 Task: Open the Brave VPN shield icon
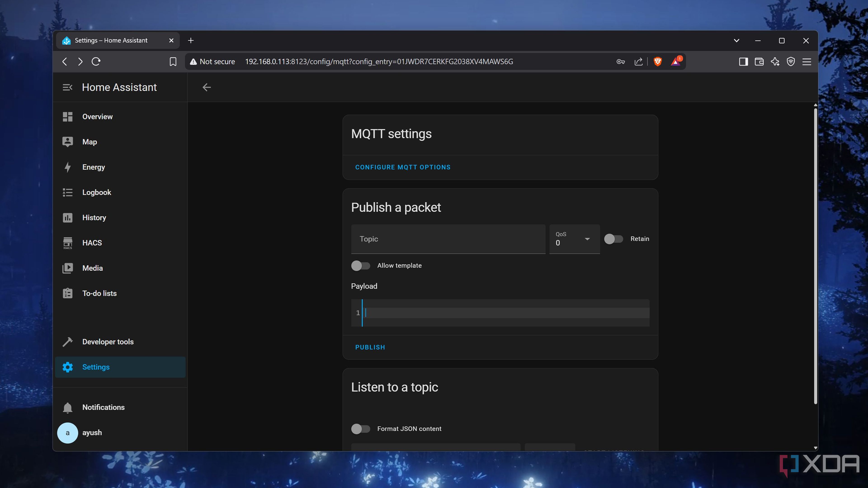[791, 62]
